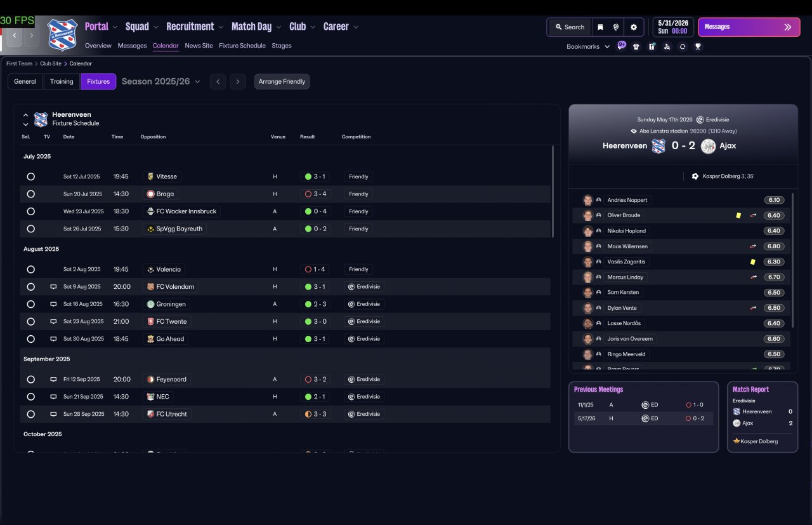Open the world globe icon in top bar
This screenshot has height=525, width=812.
(x=616, y=27)
